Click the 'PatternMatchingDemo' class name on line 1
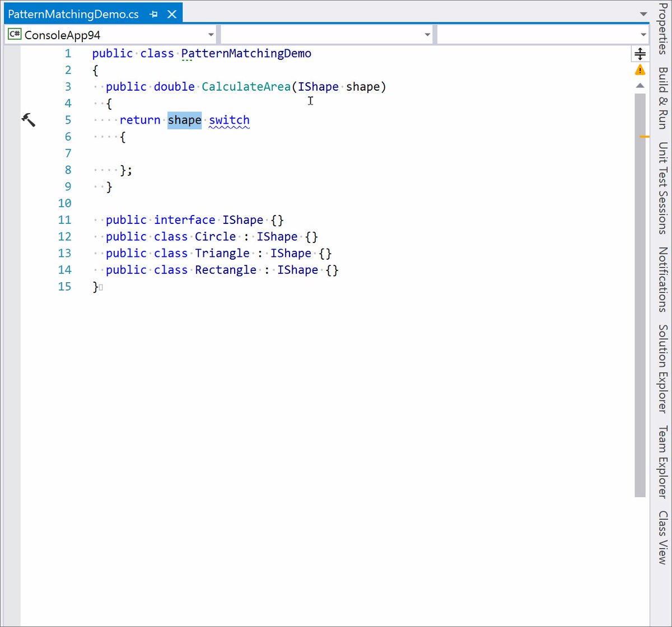 point(246,53)
